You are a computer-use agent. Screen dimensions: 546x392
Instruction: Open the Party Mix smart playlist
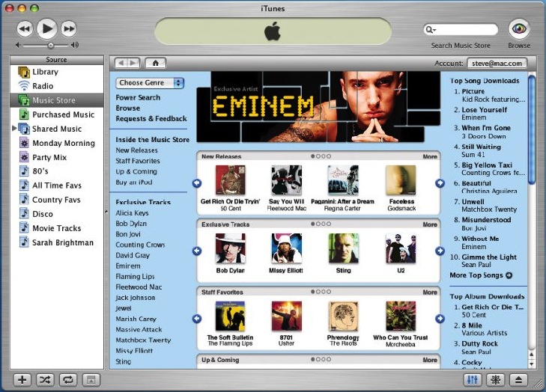tap(57, 157)
